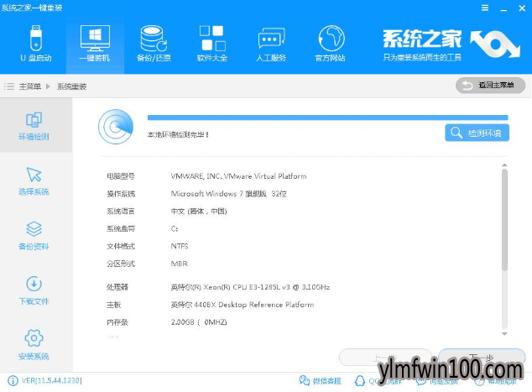Click the 返回主菜单 button
This screenshot has width=532, height=392.
coord(490,85)
